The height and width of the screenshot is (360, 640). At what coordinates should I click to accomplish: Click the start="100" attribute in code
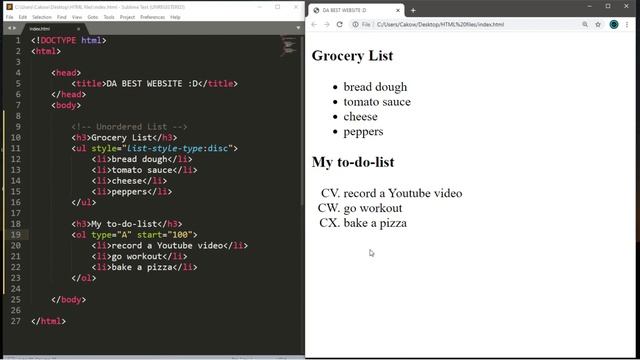(164, 235)
